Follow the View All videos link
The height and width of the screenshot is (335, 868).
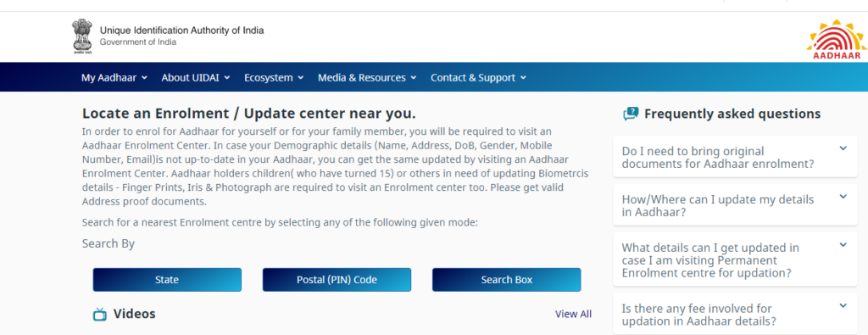573,314
